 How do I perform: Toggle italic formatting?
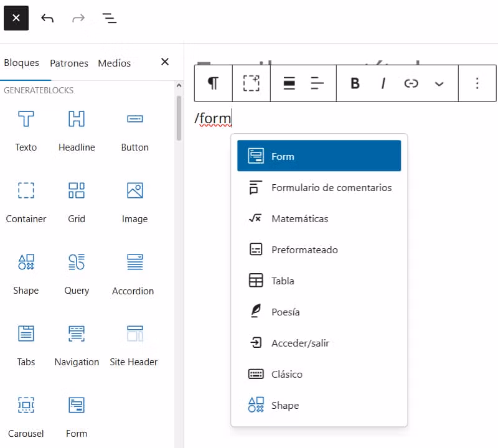383,83
